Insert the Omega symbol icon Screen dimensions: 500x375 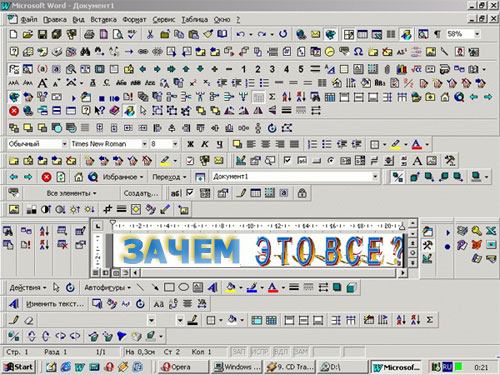[x=358, y=52]
